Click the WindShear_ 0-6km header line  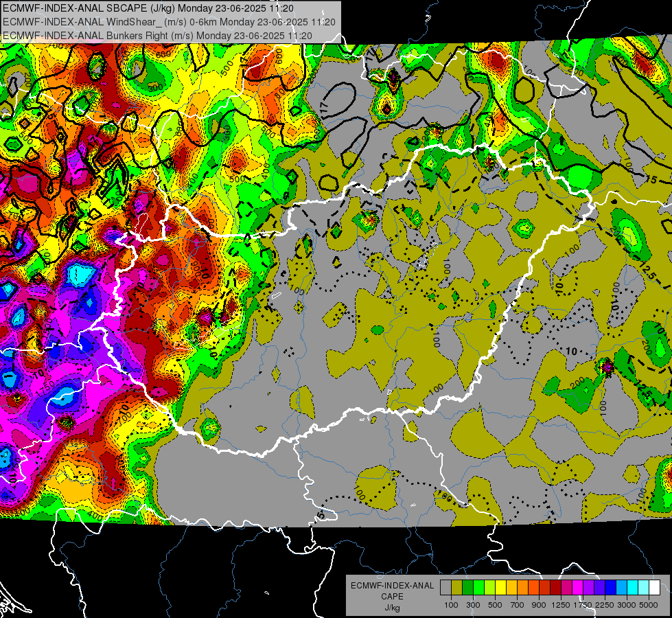pos(169,21)
